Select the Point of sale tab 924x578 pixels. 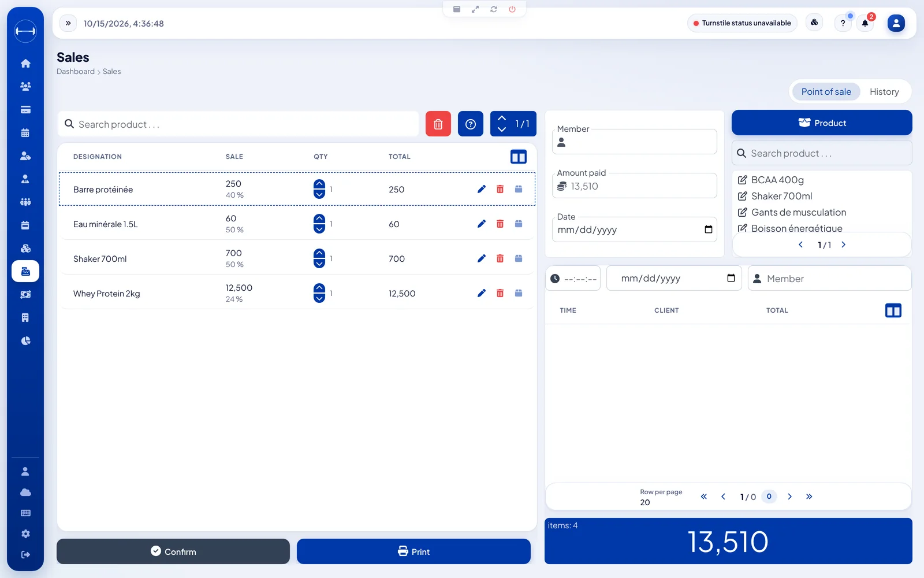point(826,91)
